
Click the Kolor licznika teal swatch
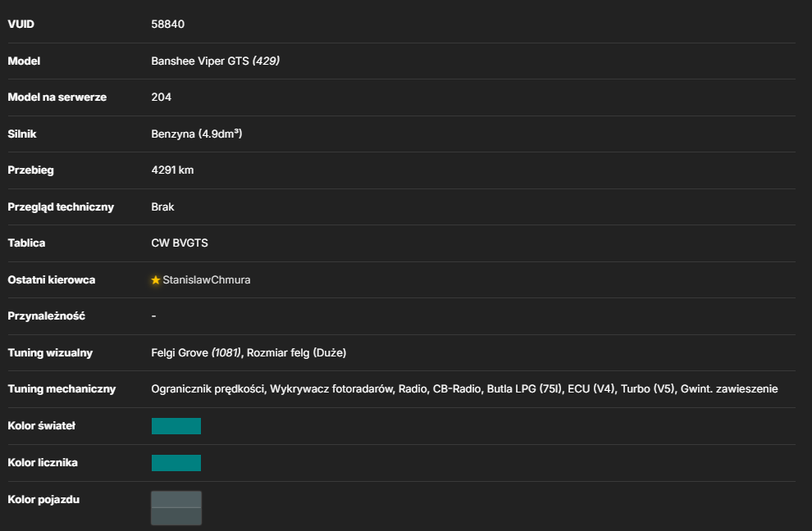click(x=176, y=463)
